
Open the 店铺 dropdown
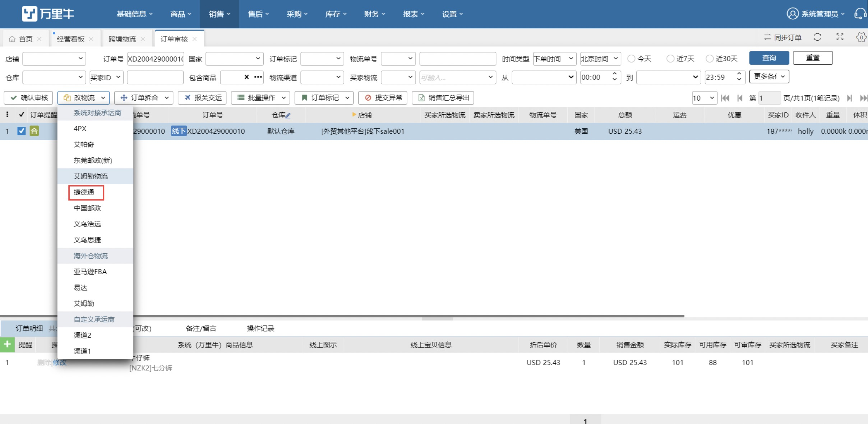54,59
